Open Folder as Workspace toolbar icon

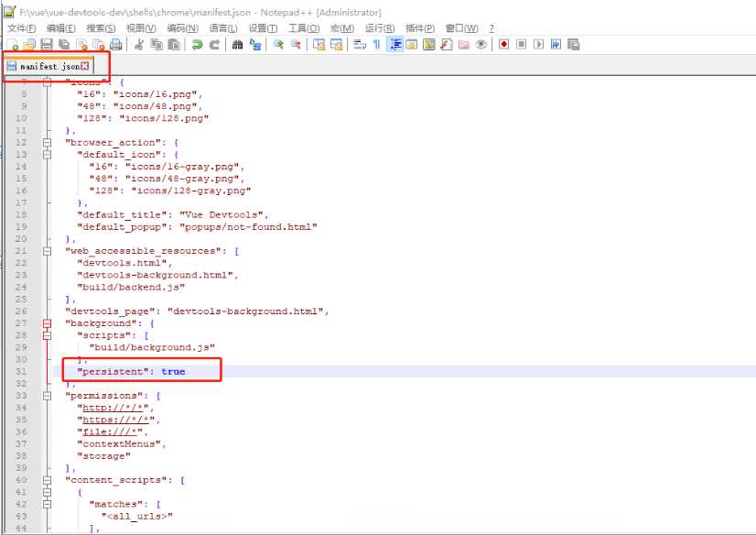pos(464,45)
